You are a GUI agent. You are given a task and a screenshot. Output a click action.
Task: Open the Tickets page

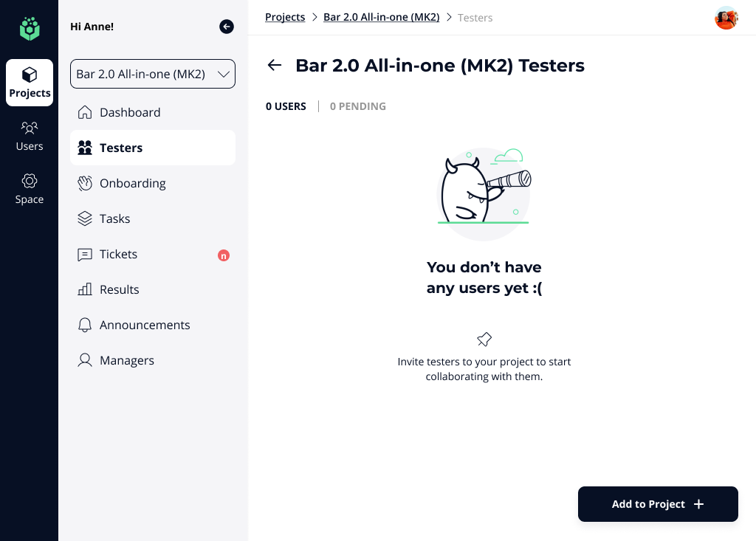point(118,254)
